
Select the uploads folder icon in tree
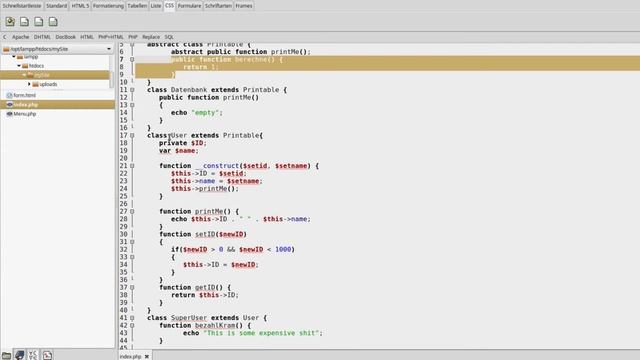tap(36, 84)
